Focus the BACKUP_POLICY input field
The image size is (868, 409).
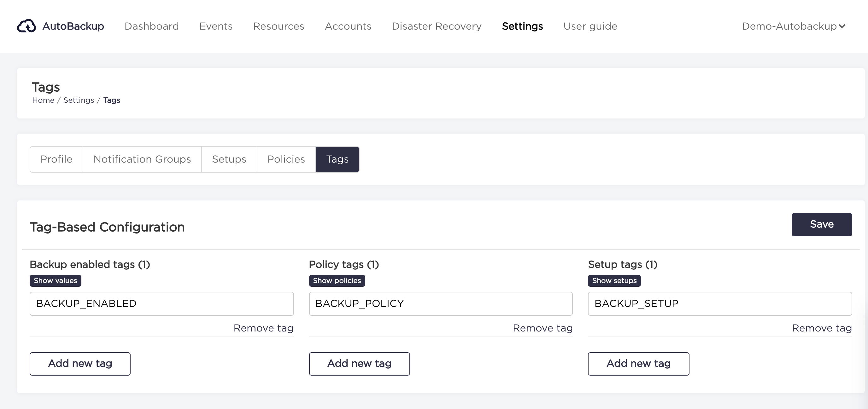click(440, 304)
